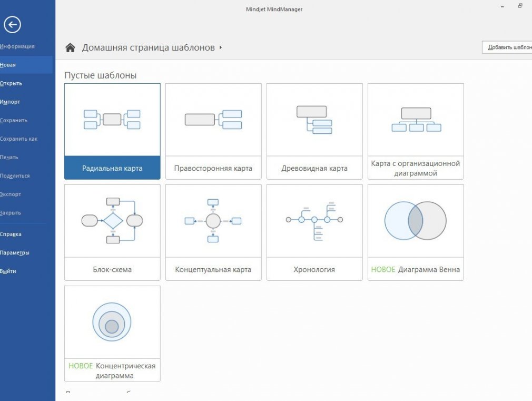
Task: Select the Концептуальная карта template icon
Action: pyautogui.click(x=213, y=221)
